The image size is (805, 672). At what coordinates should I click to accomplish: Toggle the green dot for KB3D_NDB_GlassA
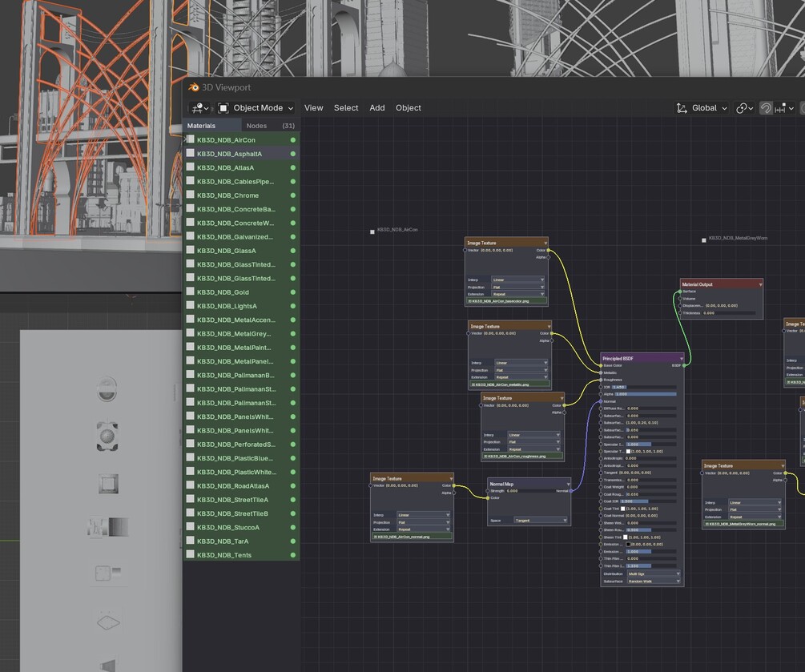click(x=292, y=251)
